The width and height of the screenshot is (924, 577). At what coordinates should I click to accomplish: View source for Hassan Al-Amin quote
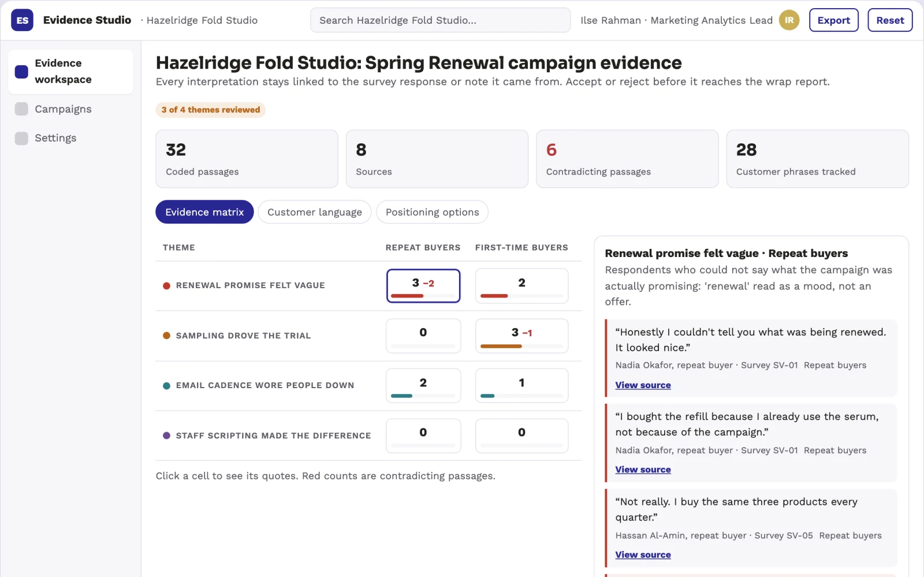pos(643,554)
